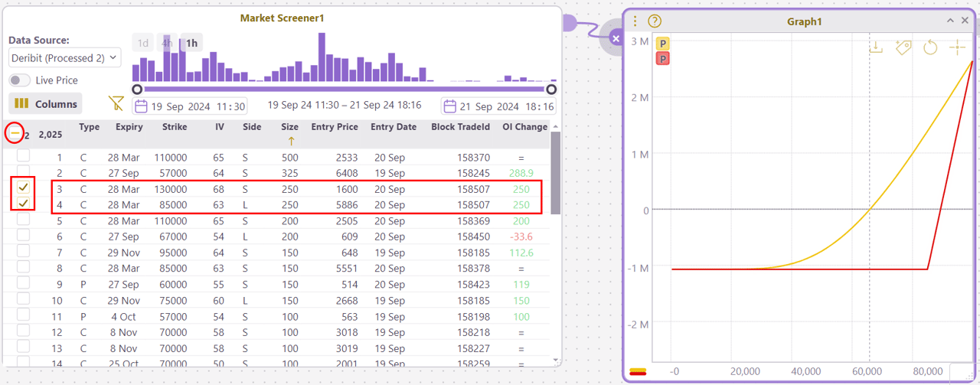980x385 pixels.
Task: Clear filters with the funnel icon
Action: point(116,103)
